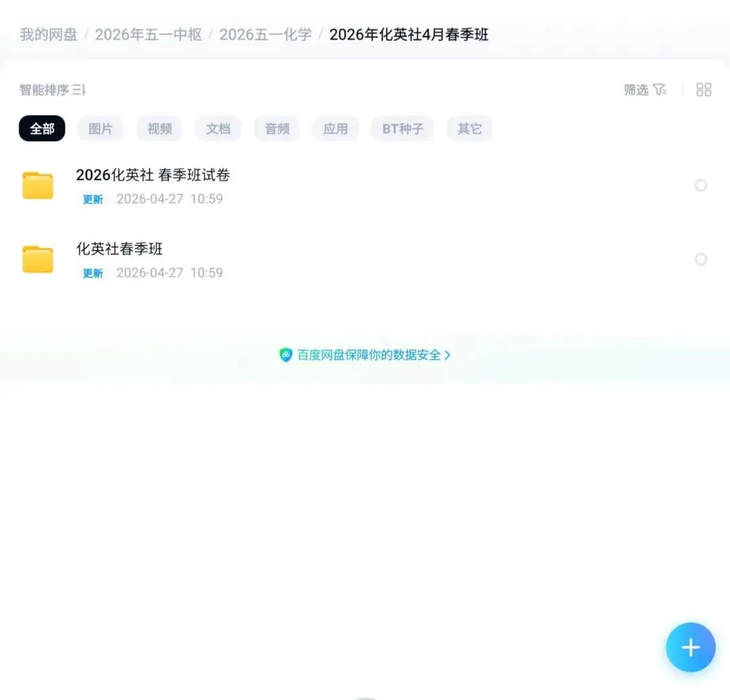Switch to grid view layout icon
The height and width of the screenshot is (700, 730).
click(x=704, y=89)
